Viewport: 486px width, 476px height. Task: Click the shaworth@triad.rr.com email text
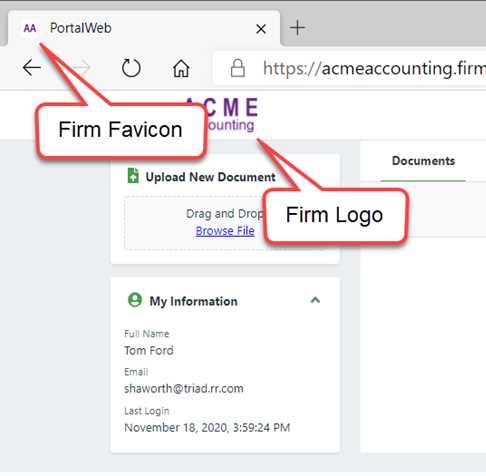[x=184, y=389]
